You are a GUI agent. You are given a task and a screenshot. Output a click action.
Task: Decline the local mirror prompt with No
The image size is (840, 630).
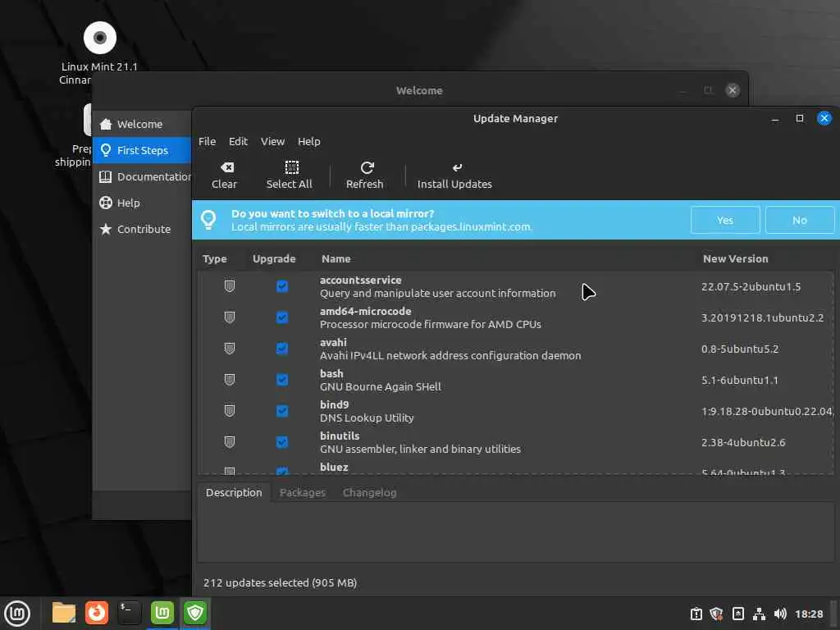coord(800,220)
